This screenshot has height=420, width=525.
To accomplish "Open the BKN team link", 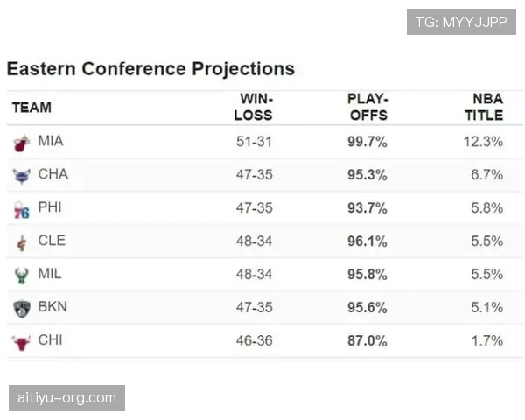I will point(52,307).
